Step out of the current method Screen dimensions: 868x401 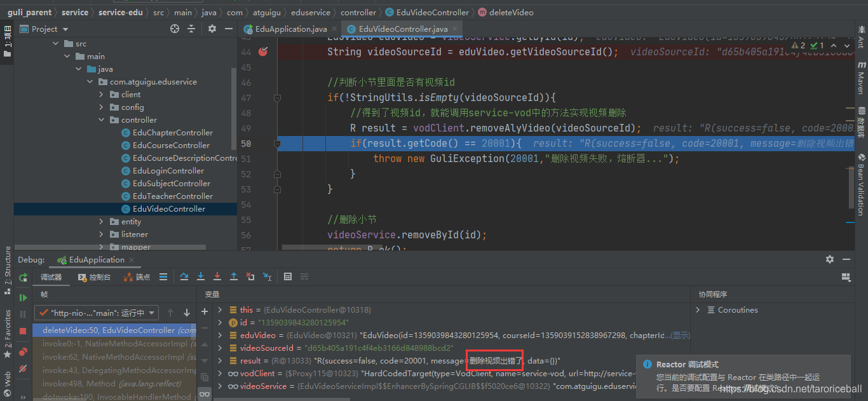point(234,276)
